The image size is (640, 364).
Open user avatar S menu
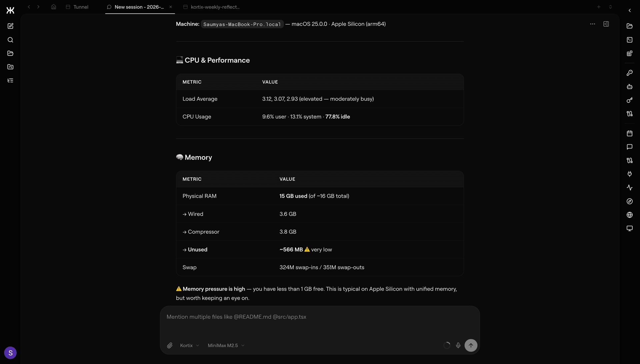tap(10, 353)
